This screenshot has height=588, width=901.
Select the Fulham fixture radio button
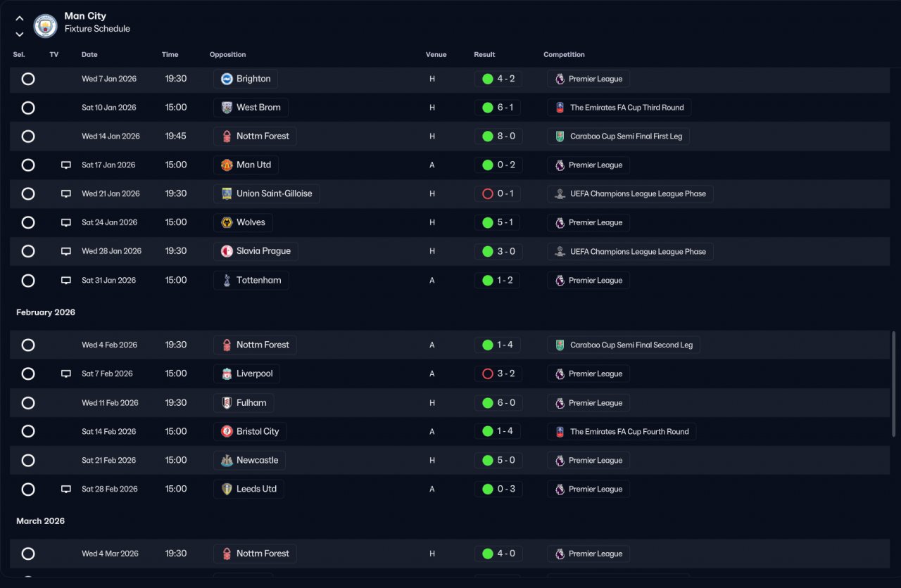tap(28, 403)
